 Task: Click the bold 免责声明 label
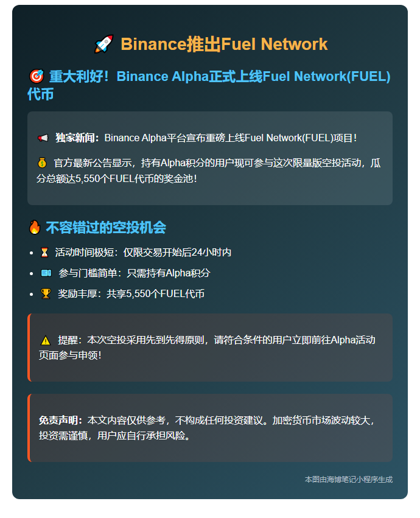tap(60, 420)
